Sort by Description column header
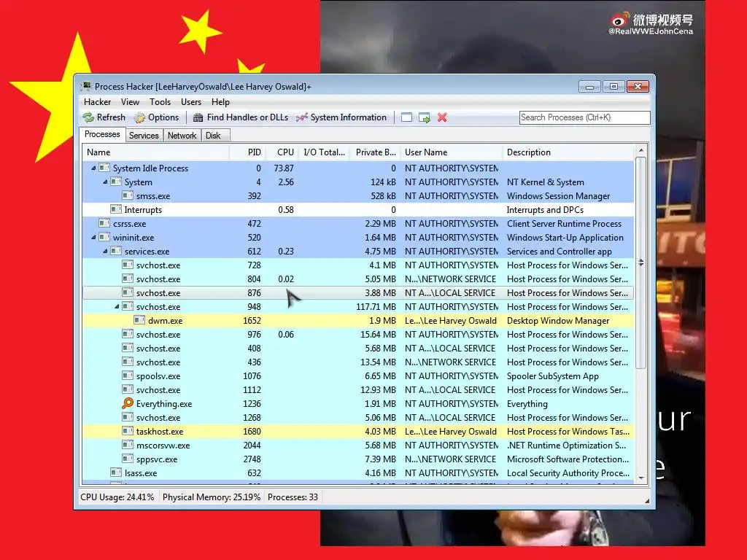This screenshot has height=560, width=747. click(568, 152)
